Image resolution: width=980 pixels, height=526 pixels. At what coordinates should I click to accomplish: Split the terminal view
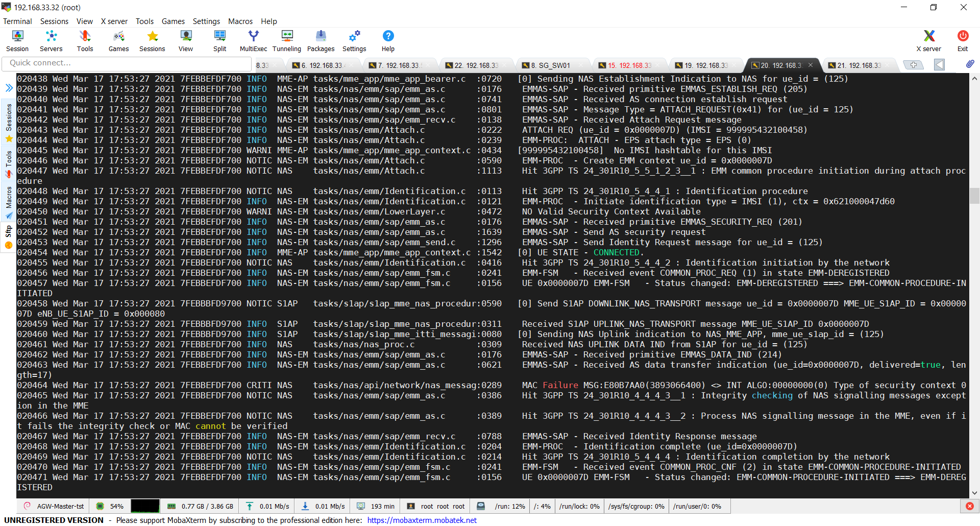(x=219, y=40)
